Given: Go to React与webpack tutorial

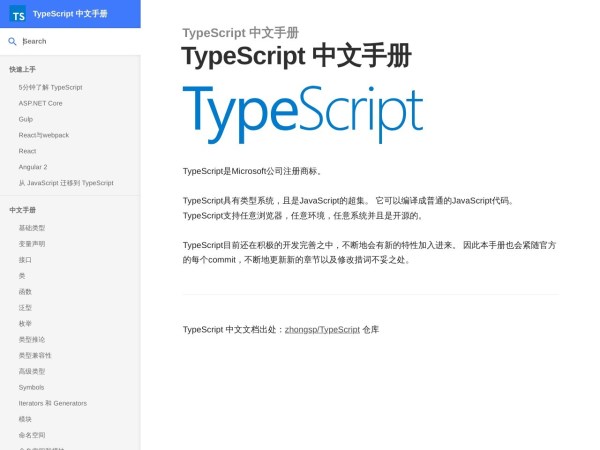Looking at the screenshot, I should [43, 135].
